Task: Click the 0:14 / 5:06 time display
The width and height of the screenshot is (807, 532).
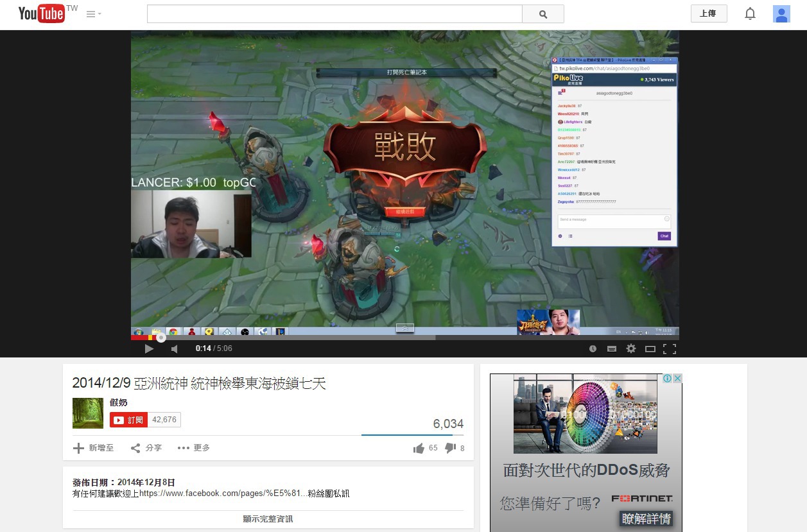Action: coord(214,348)
